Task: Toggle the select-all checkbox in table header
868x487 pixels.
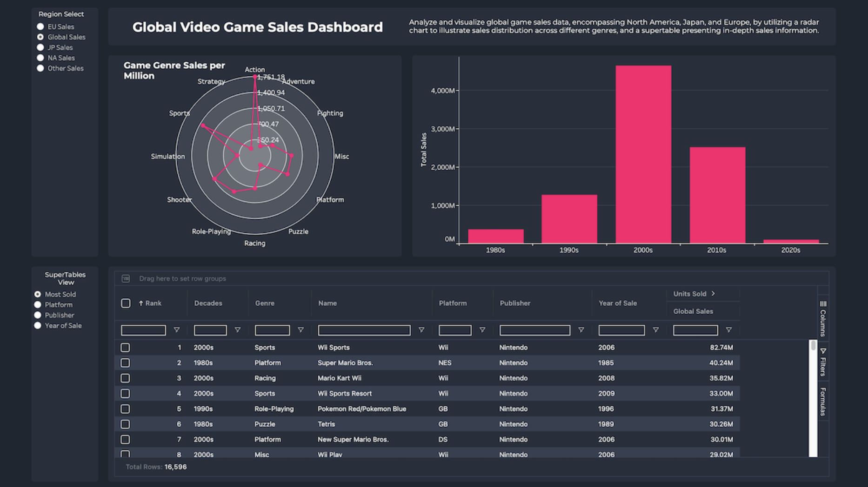Action: pos(126,303)
